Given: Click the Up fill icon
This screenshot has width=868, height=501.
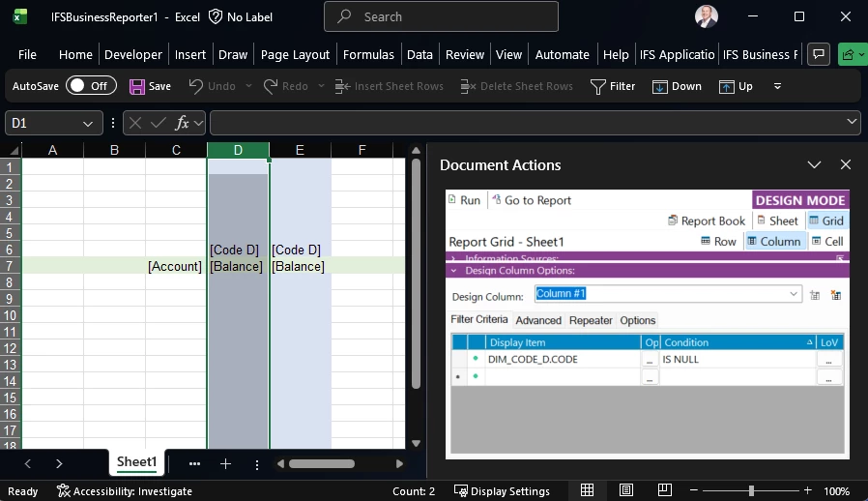Looking at the screenshot, I should click(x=726, y=87).
